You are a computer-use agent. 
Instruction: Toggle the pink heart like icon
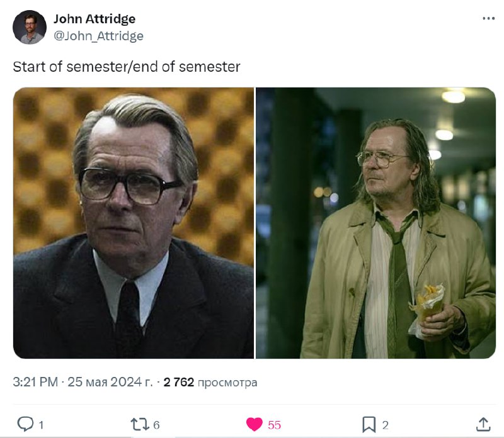pos(255,425)
